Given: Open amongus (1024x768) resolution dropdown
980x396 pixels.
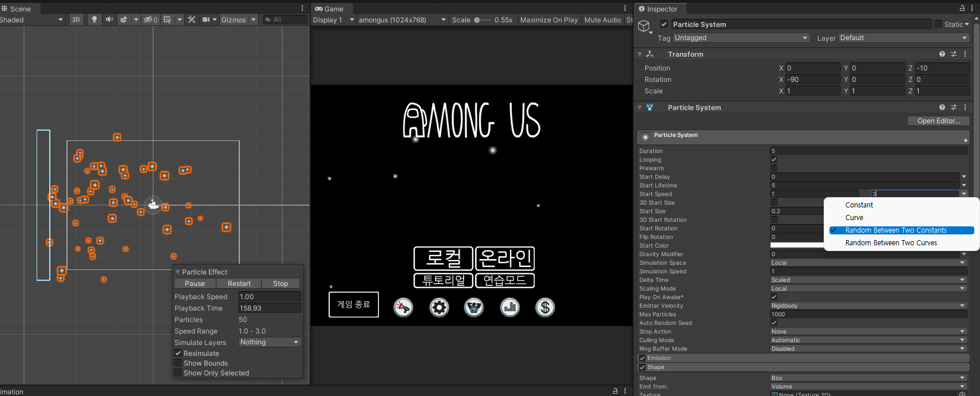Looking at the screenshot, I should tap(402, 19).
